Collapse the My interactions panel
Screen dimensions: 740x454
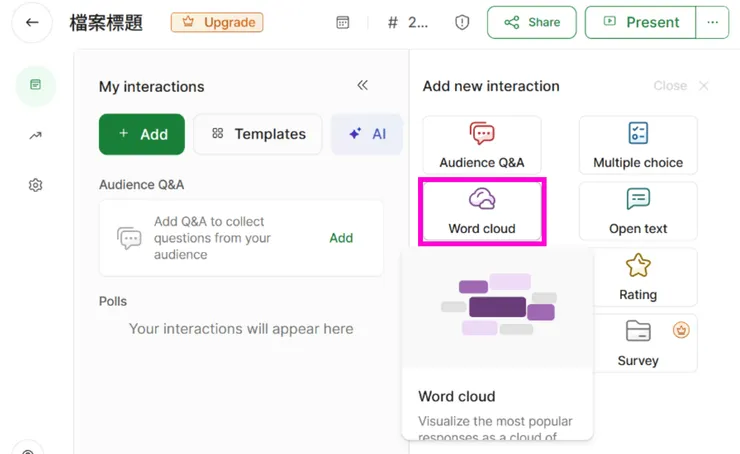(363, 86)
